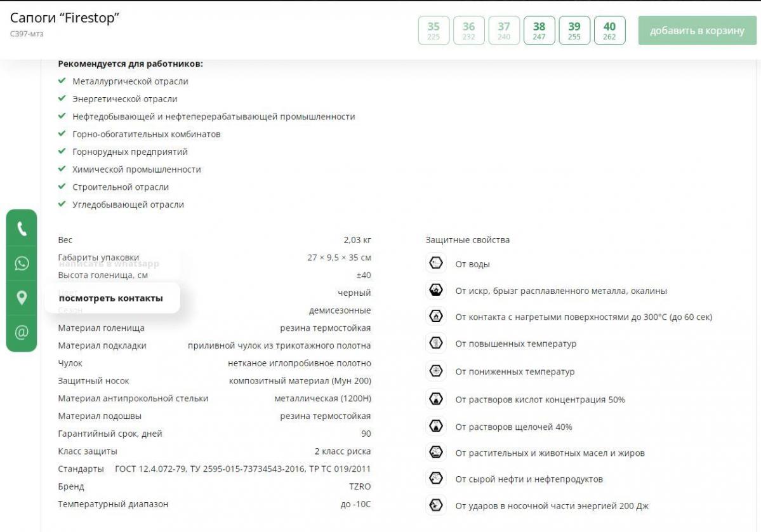This screenshot has width=761, height=532.
Task: Click the toe impact 200 J icon
Action: pyautogui.click(x=435, y=505)
